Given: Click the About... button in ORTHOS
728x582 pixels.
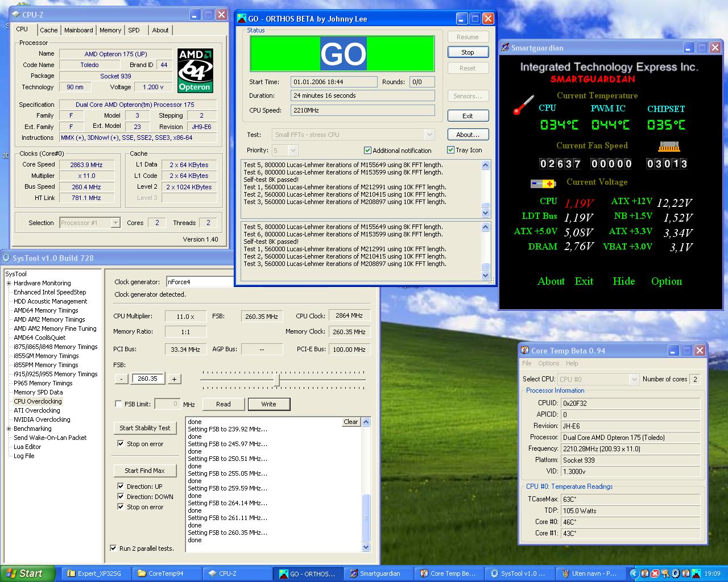Looking at the screenshot, I should [468, 135].
